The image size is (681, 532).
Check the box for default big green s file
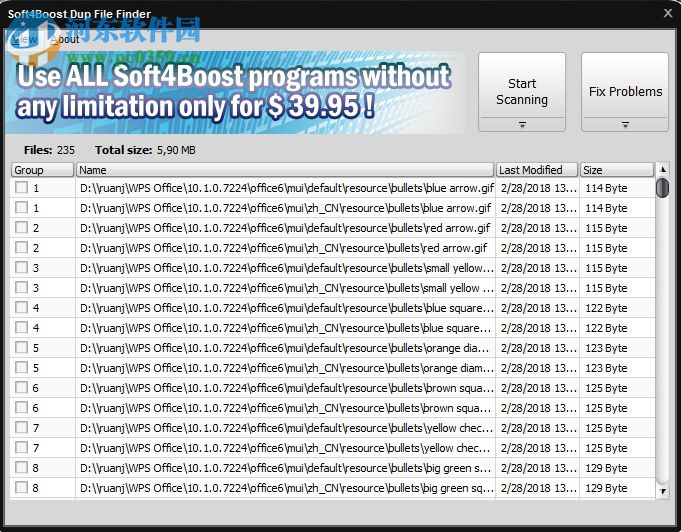point(21,467)
